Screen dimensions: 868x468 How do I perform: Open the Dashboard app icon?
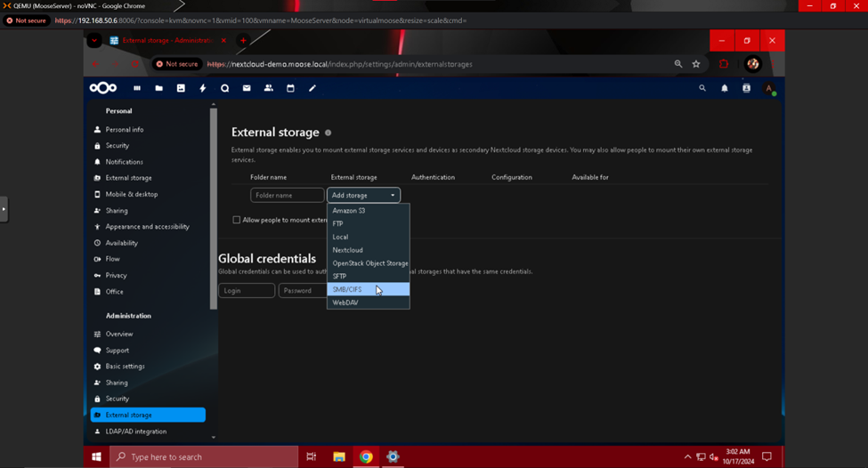coord(137,88)
